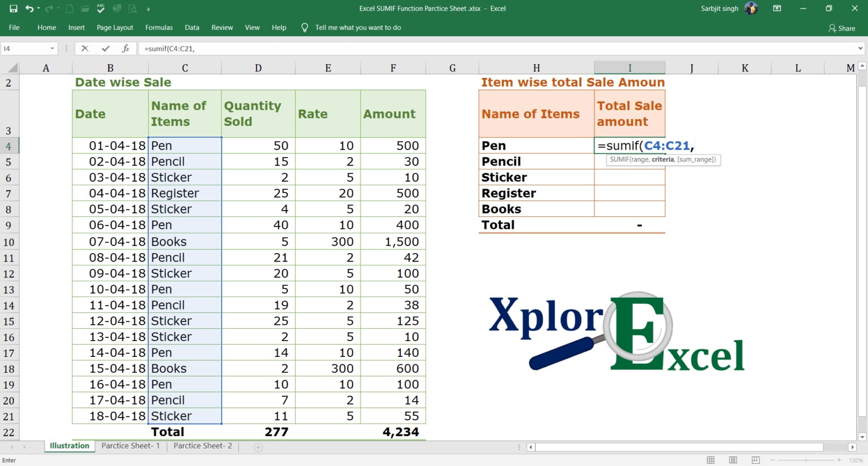Click Zoom In on the zoom slider
This screenshot has width=868, height=466.
(x=839, y=460)
